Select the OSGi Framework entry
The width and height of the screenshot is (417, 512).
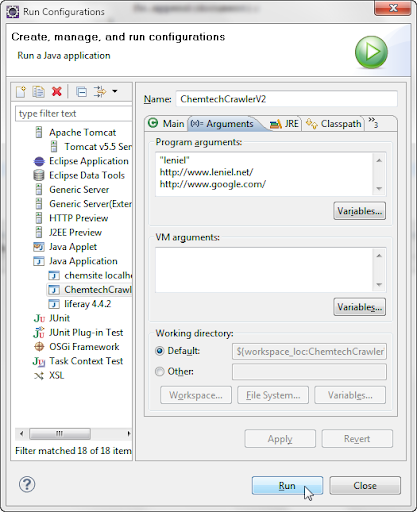coord(76,347)
